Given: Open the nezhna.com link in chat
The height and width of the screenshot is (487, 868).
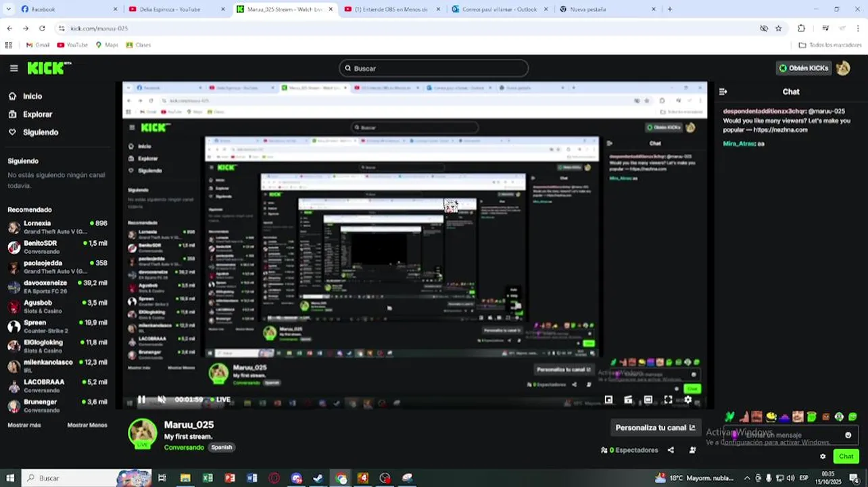Looking at the screenshot, I should click(780, 130).
